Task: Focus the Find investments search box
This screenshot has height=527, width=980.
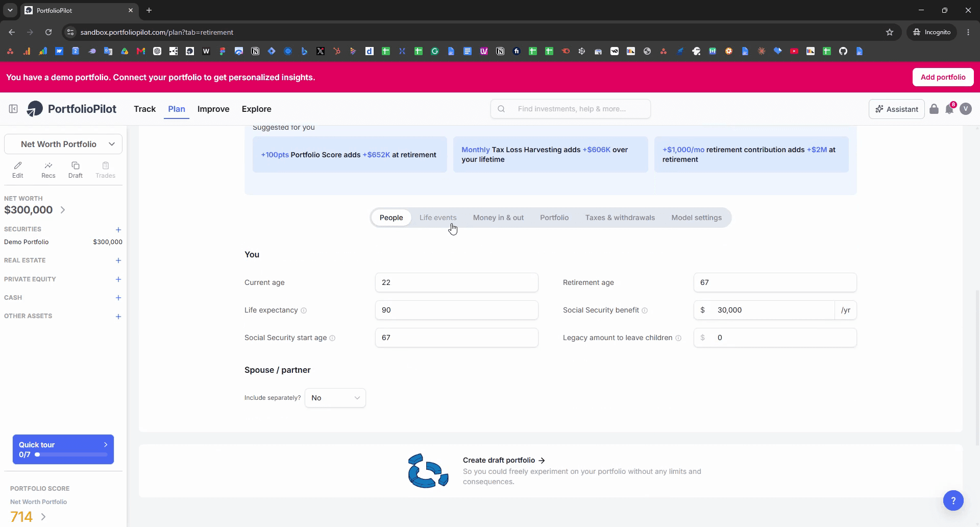Action: pyautogui.click(x=571, y=109)
